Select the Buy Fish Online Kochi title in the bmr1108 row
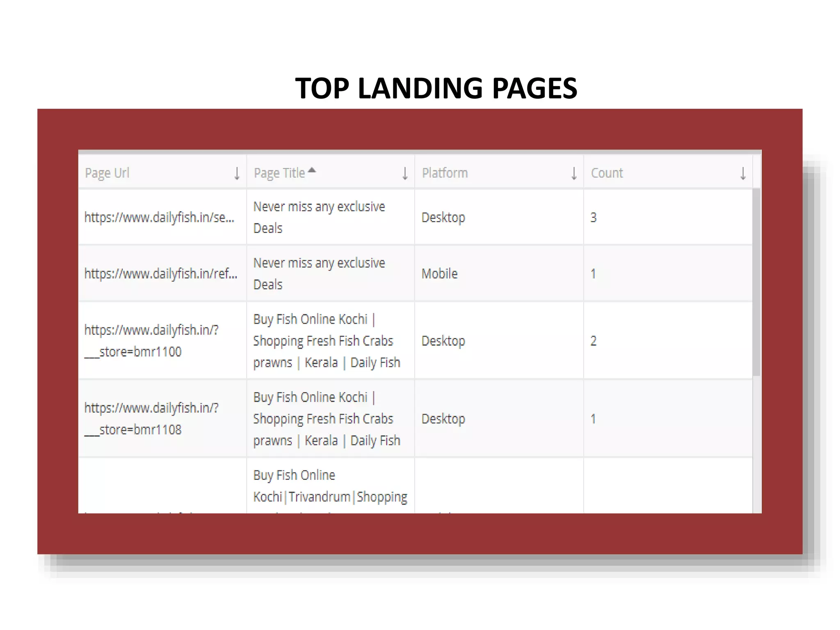 click(x=326, y=418)
